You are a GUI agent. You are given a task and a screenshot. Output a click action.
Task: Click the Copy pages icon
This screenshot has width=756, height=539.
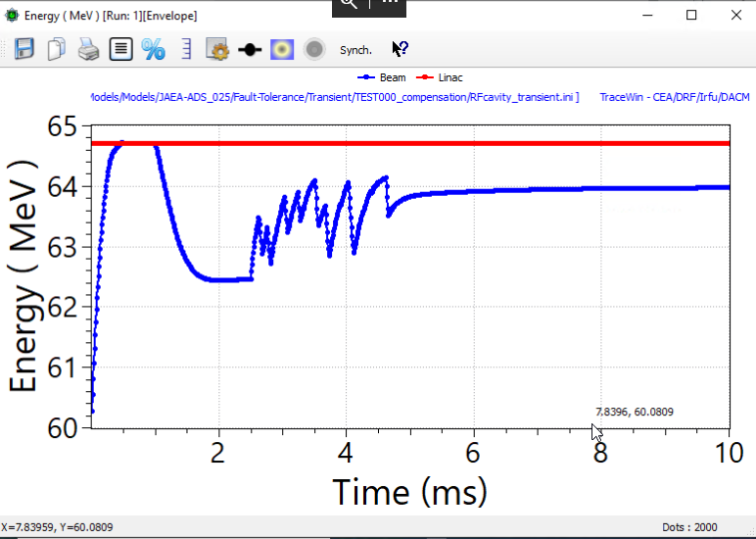tap(56, 49)
